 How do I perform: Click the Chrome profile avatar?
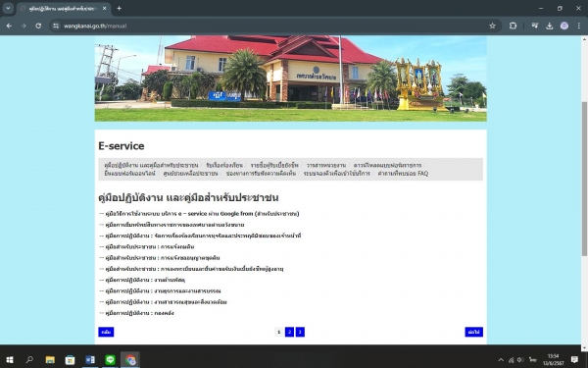click(564, 26)
